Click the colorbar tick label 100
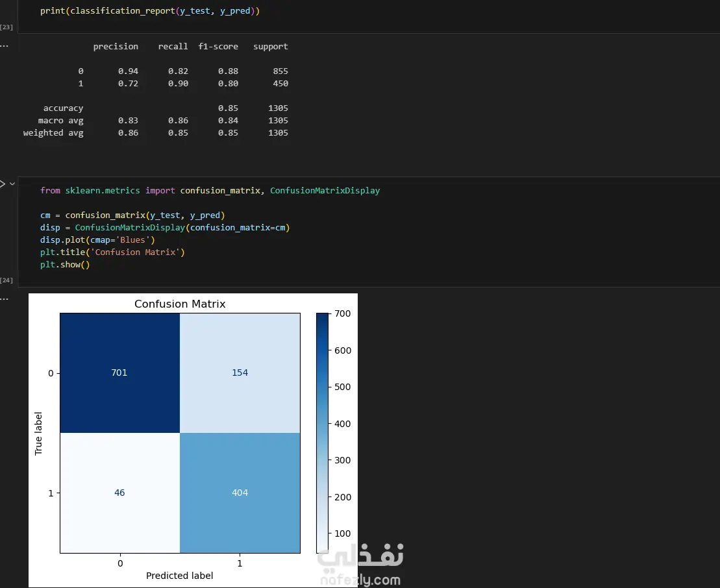Screen dimensions: 720x588 click(343, 534)
